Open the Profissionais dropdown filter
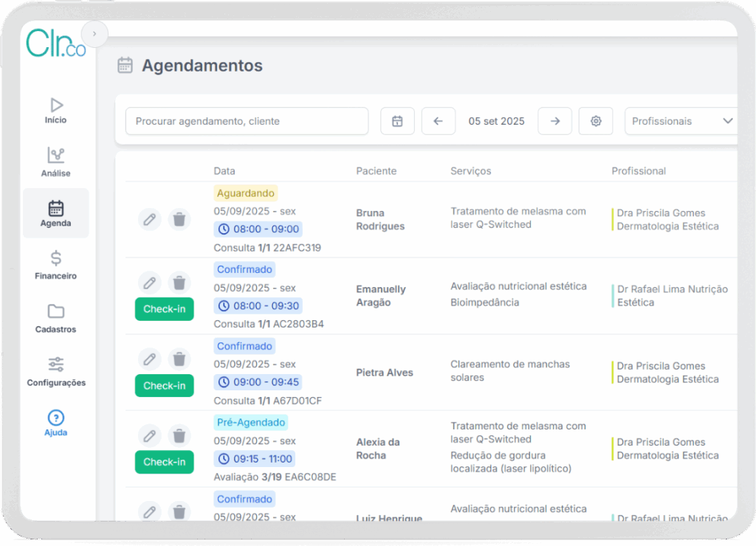This screenshot has width=756, height=546. coord(681,121)
